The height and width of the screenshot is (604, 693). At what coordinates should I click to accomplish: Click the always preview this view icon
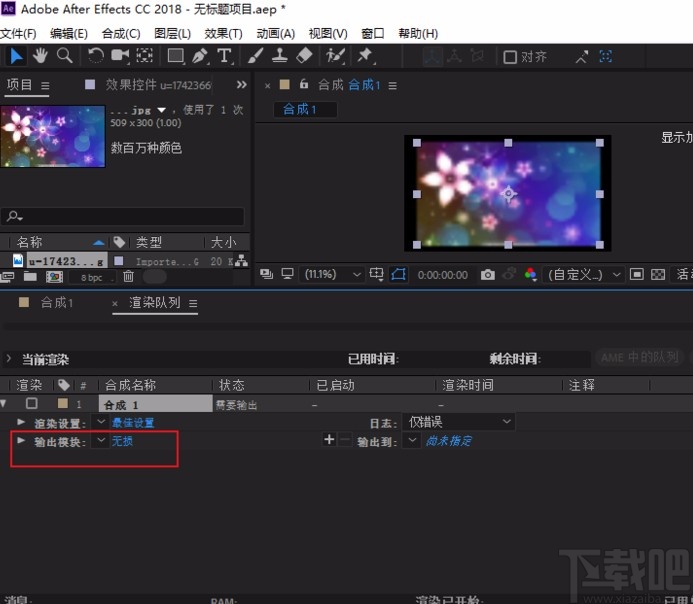pyautogui.click(x=266, y=274)
